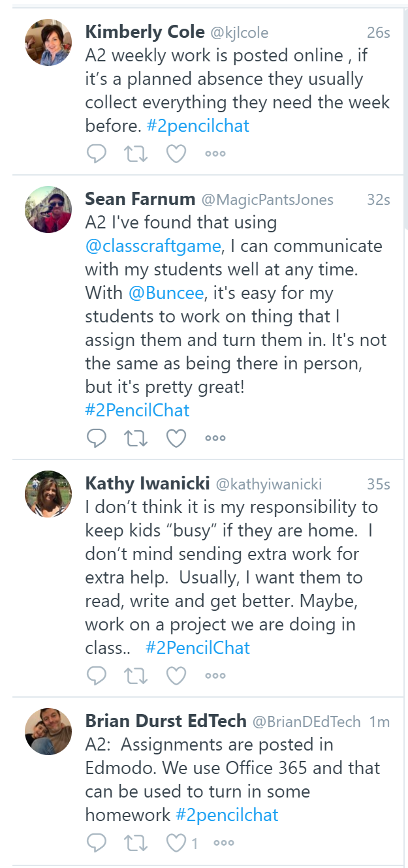
Task: Retweet Brian Durst EdTech's tweet
Action: coord(136,843)
